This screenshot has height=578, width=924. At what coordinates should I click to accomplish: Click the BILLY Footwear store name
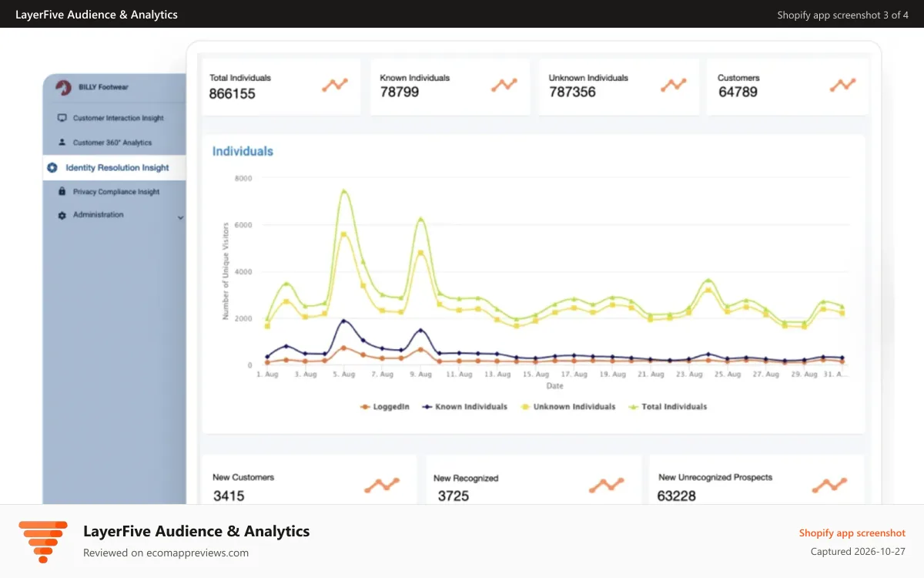103,87
